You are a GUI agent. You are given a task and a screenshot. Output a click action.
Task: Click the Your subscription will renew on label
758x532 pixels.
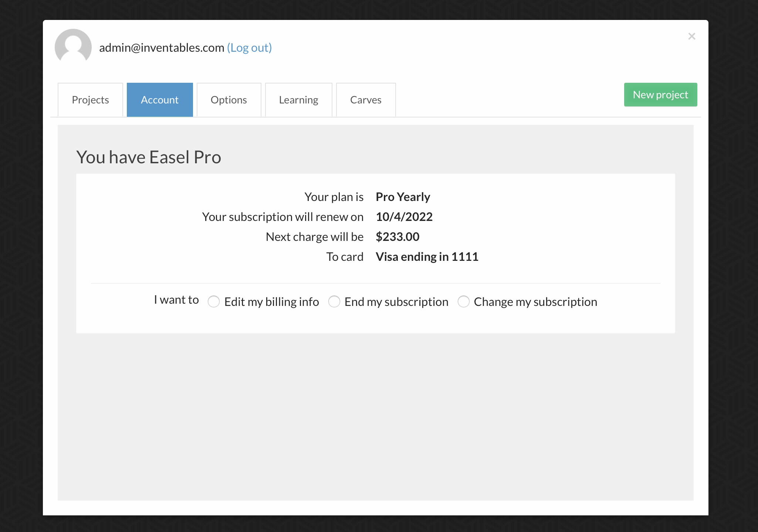(282, 217)
